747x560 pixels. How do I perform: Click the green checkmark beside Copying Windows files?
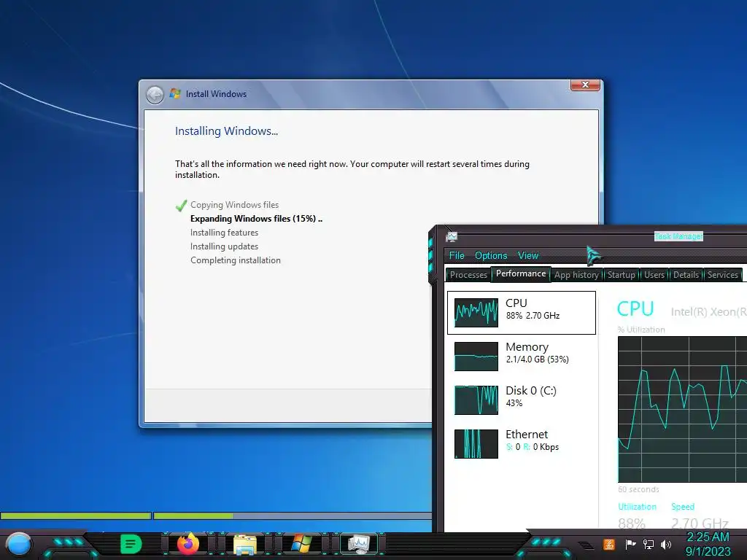click(x=181, y=205)
